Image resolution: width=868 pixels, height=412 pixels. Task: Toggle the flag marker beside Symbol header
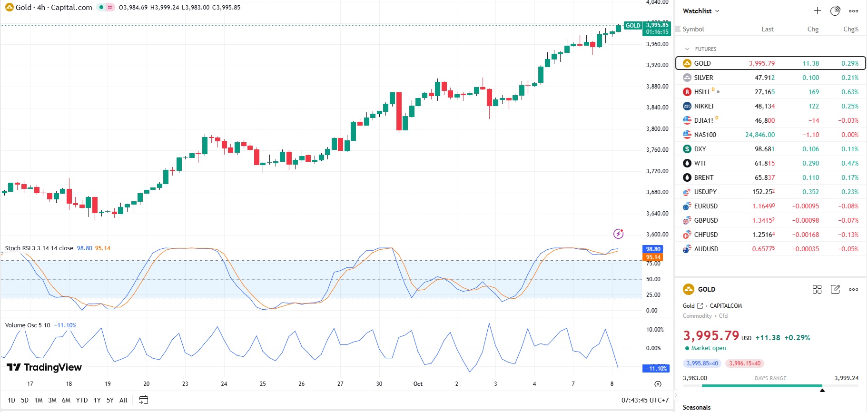[678, 29]
